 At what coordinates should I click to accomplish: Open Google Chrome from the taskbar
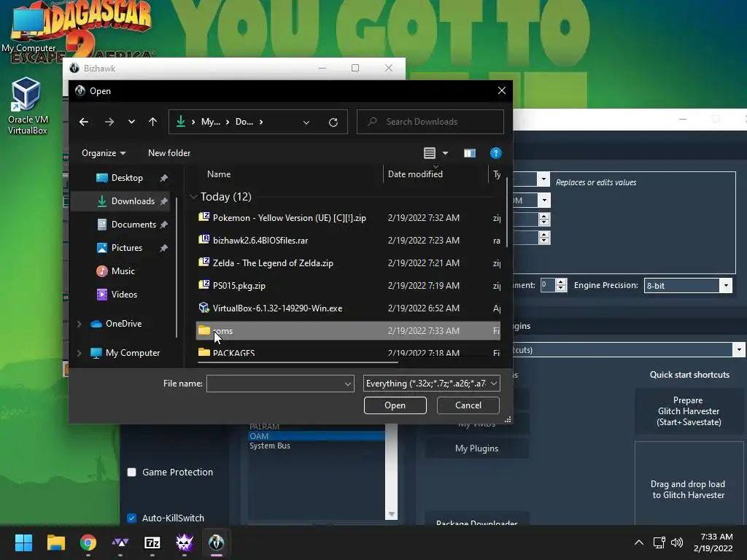point(88,542)
